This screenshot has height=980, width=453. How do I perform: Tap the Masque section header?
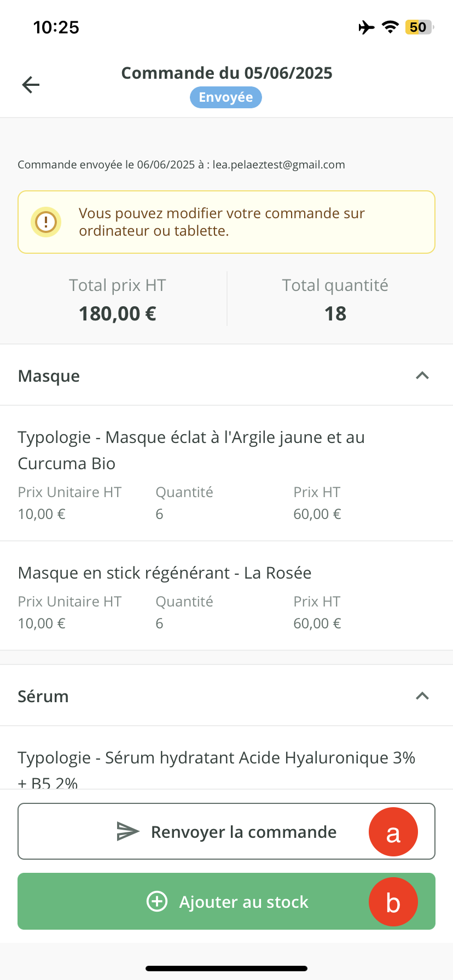[49, 376]
